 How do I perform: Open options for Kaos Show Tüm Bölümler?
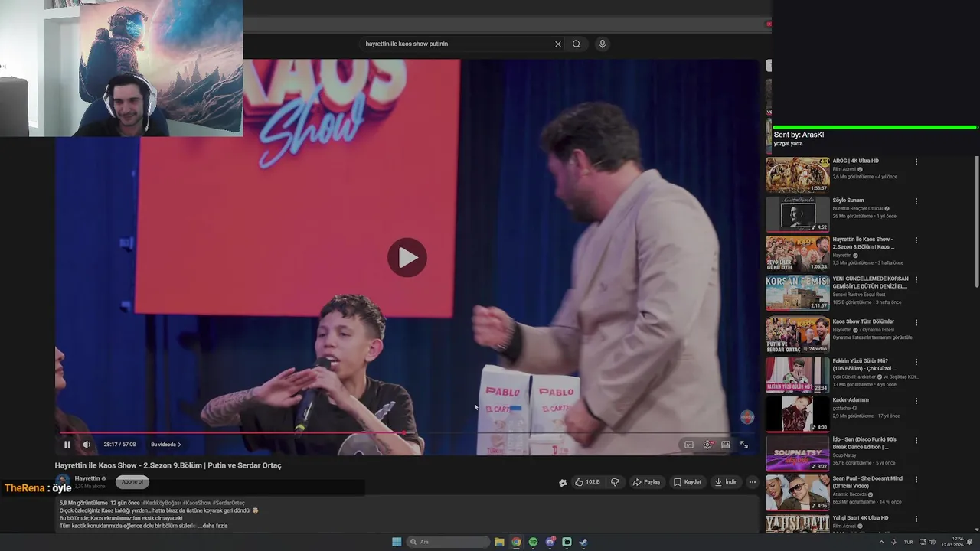pyautogui.click(x=916, y=322)
